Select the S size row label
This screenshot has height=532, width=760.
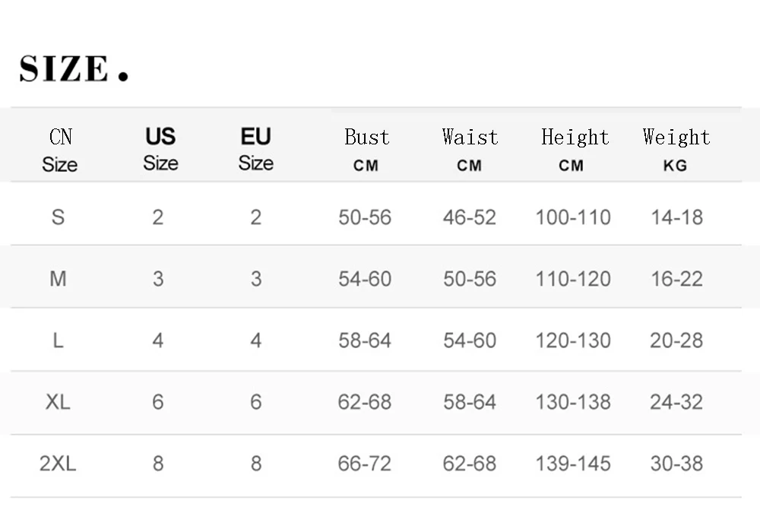[x=59, y=217]
